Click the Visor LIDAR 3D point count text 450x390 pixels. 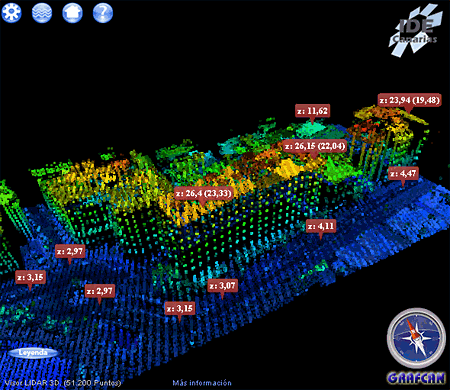tap(63, 383)
